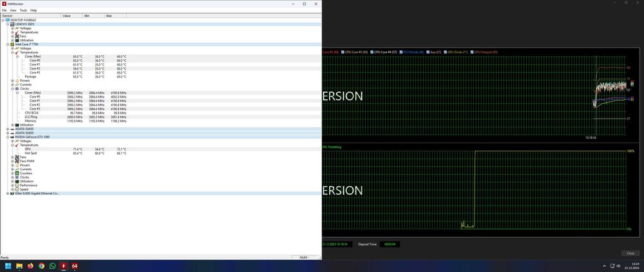Click the Counters icon under NVIDIA

pyautogui.click(x=17, y=173)
